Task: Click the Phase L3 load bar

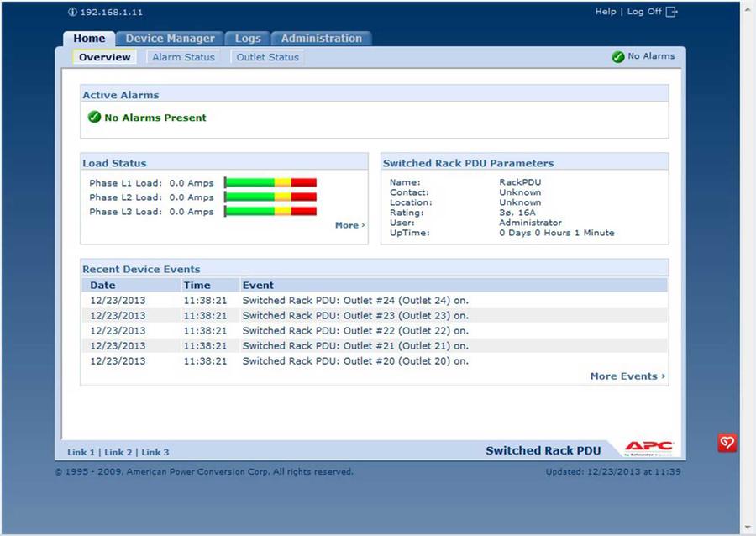Action: pos(270,212)
